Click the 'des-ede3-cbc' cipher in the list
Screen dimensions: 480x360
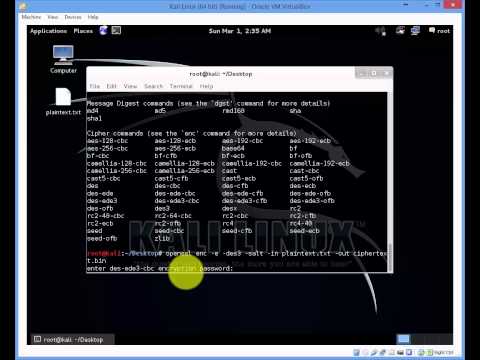click(177, 201)
